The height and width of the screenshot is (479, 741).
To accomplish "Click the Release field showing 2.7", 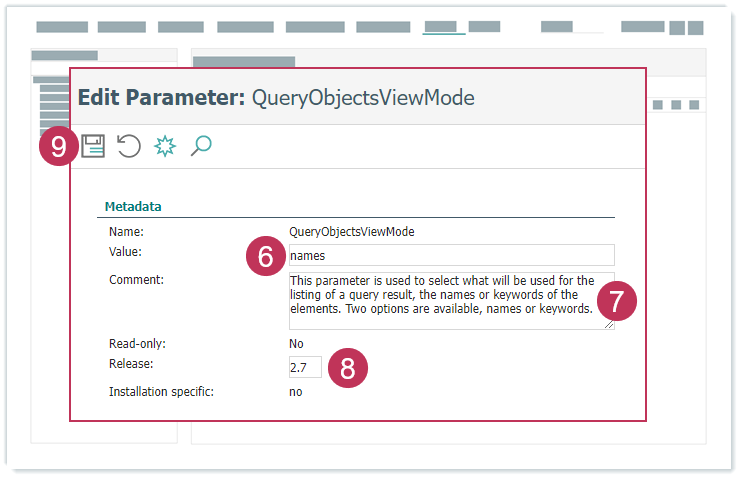I will 305,367.
